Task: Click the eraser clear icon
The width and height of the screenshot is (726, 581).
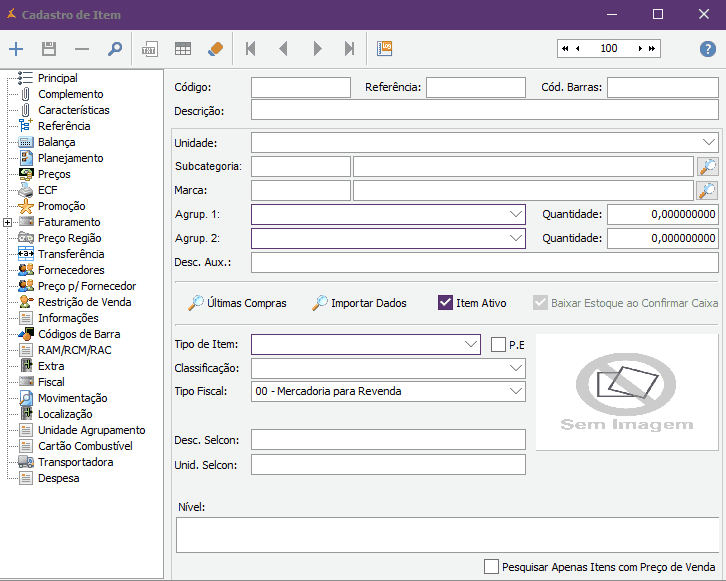Action: click(x=215, y=49)
